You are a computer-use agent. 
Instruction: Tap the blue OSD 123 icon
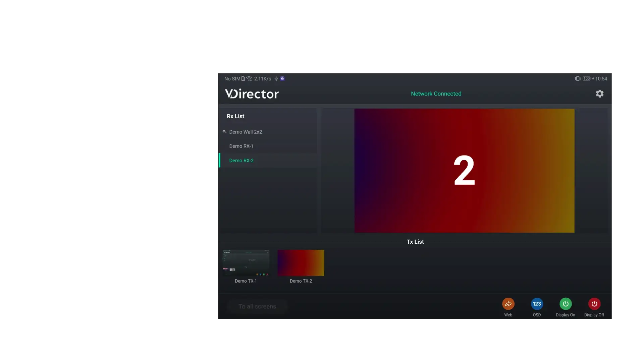point(537,304)
